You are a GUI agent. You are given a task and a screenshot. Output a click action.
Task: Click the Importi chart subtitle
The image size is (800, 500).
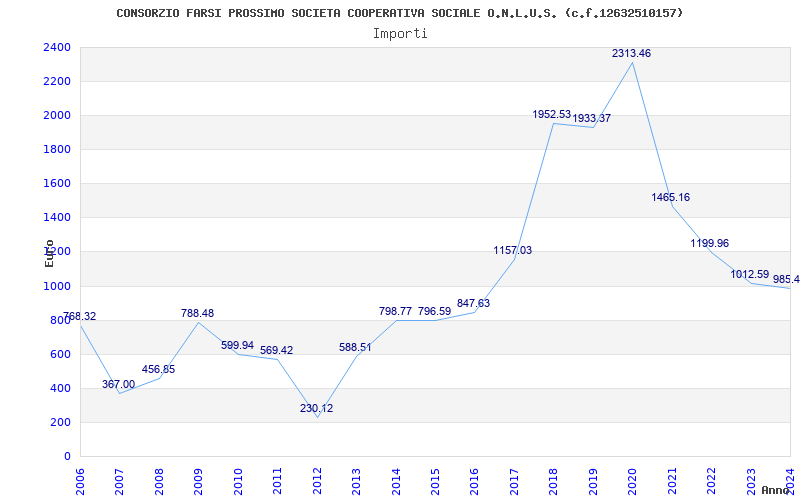point(400,34)
